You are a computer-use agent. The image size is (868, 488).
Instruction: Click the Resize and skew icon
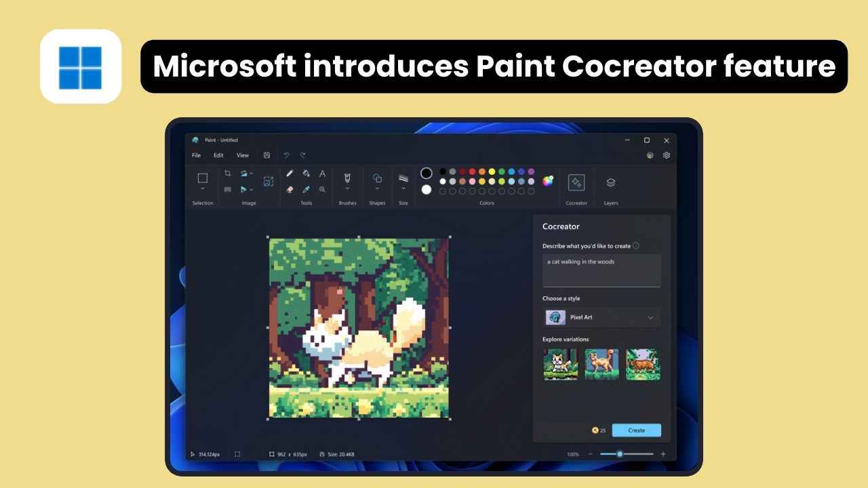[x=228, y=190]
